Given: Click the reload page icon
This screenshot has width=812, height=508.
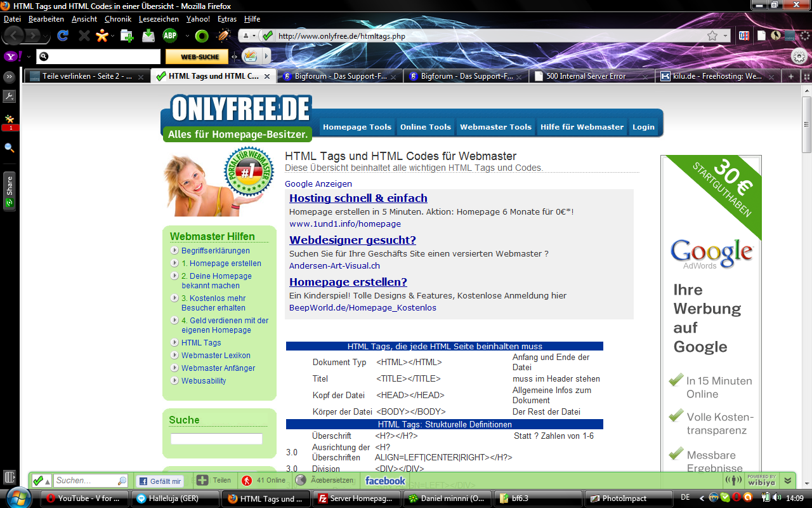Looking at the screenshot, I should 63,36.
